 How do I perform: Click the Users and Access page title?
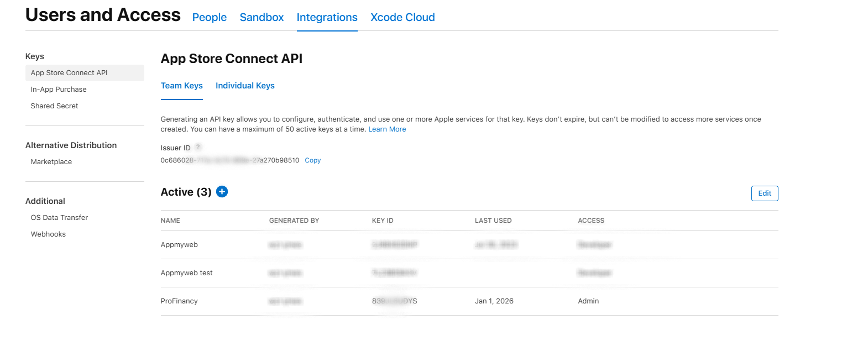[x=103, y=15]
